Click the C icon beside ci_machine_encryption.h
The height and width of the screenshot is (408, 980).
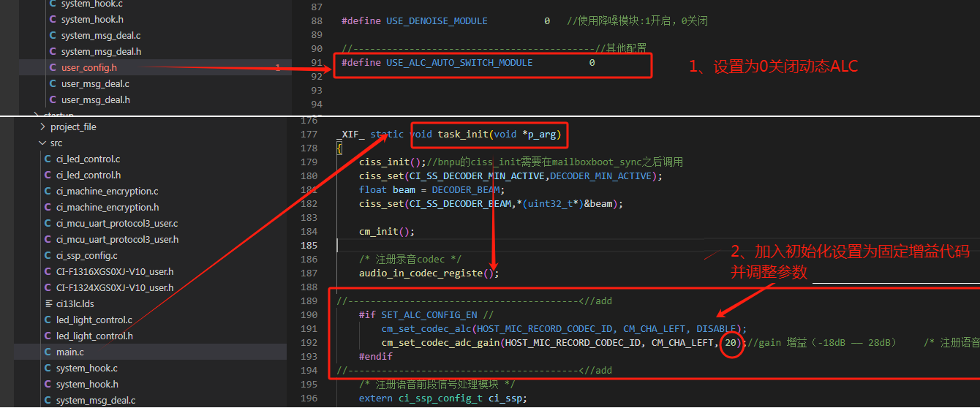48,208
